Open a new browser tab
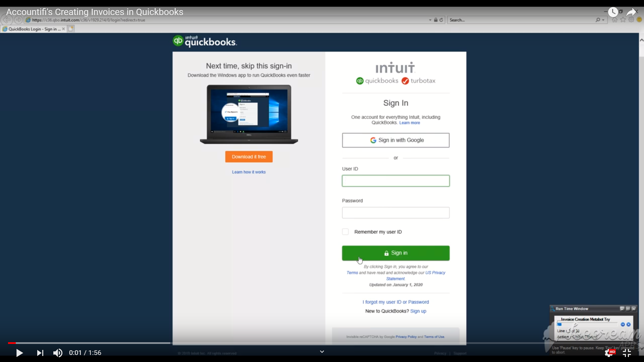 pyautogui.click(x=71, y=29)
